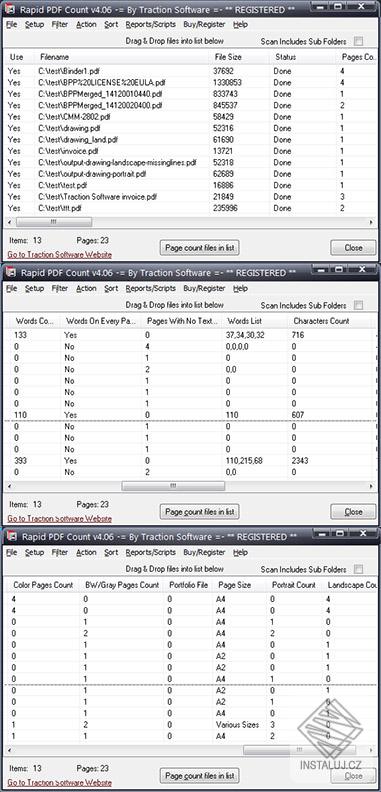Viewport: 381px width, 792px height.
Task: Open Traction Software Website link in middle window
Action: click(60, 519)
